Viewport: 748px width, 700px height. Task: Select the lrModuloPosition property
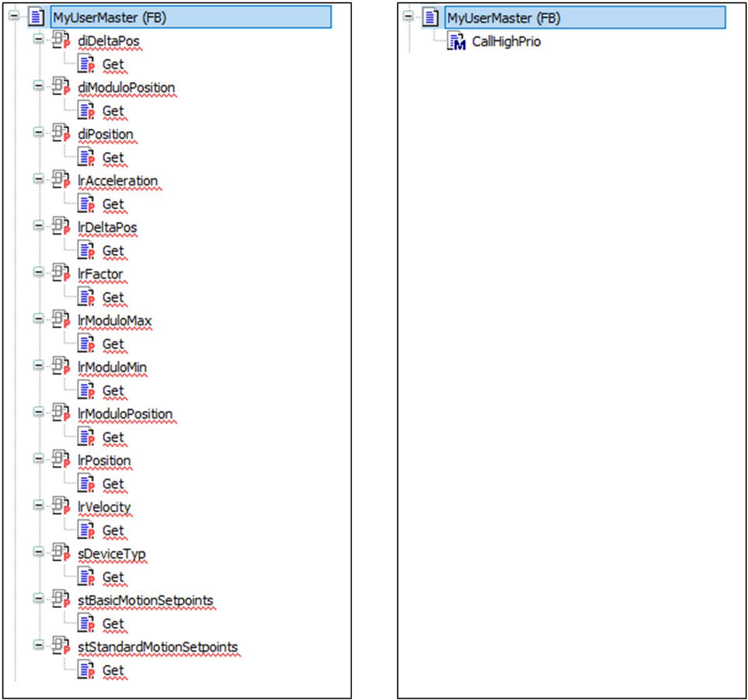(125, 415)
